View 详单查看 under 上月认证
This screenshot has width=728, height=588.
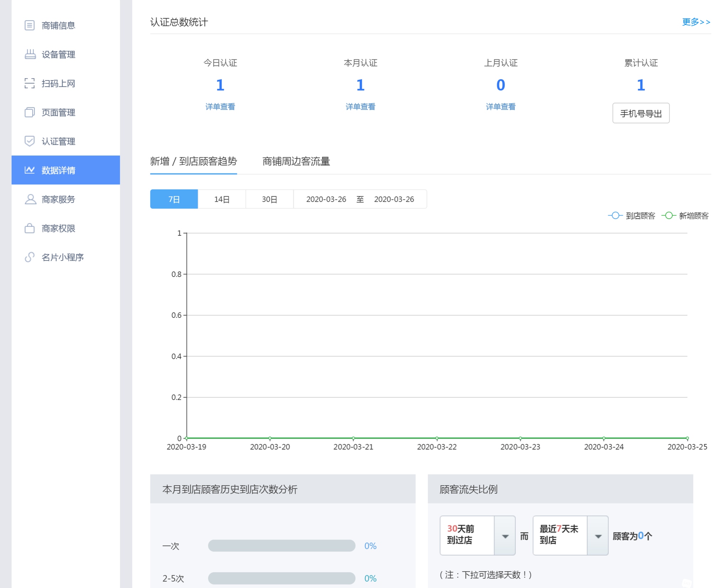click(501, 106)
